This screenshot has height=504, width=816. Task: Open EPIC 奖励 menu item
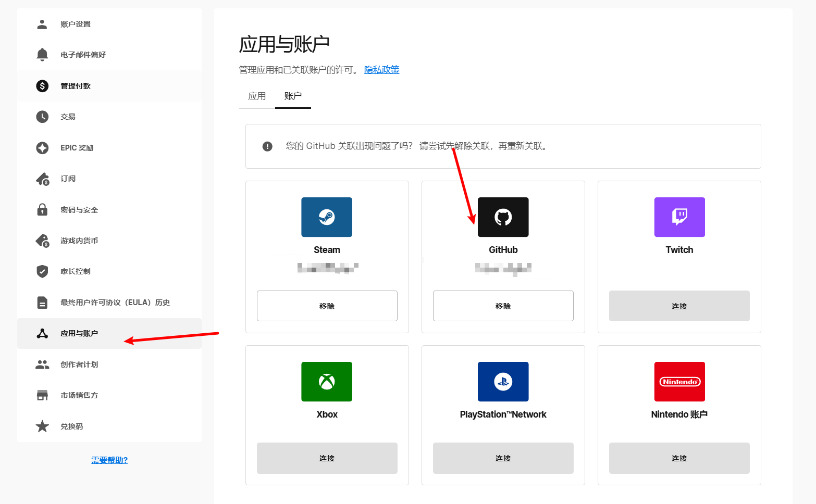tap(109, 148)
